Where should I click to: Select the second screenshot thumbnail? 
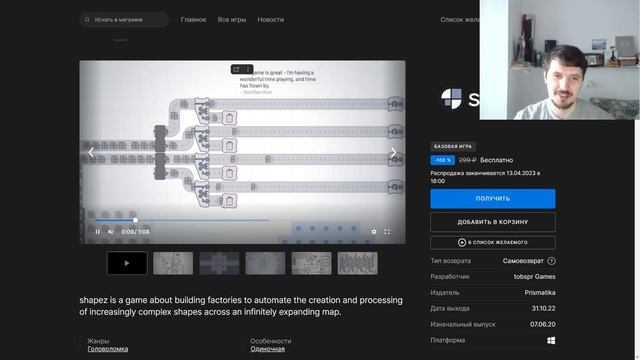click(x=173, y=263)
